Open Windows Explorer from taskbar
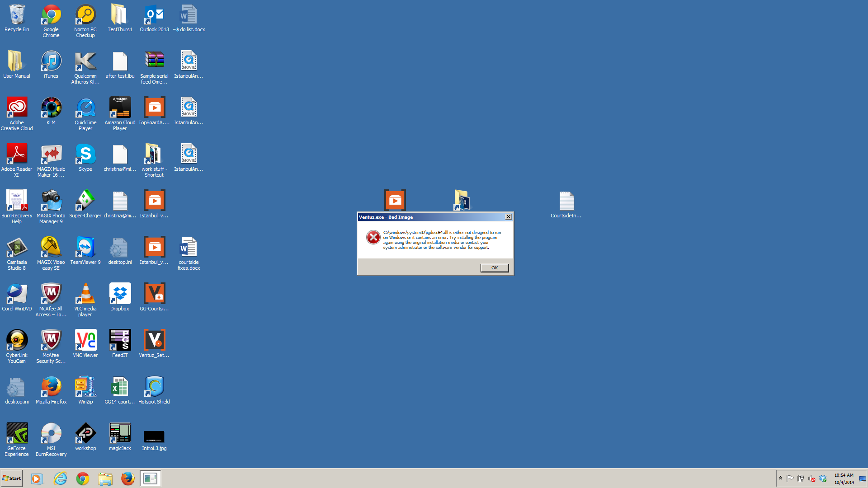868x488 pixels. [105, 478]
